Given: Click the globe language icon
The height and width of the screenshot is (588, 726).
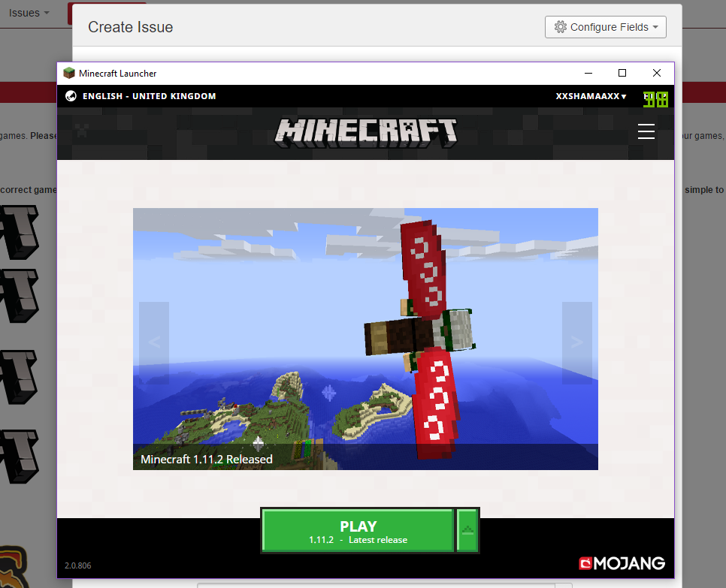Looking at the screenshot, I should [x=71, y=96].
